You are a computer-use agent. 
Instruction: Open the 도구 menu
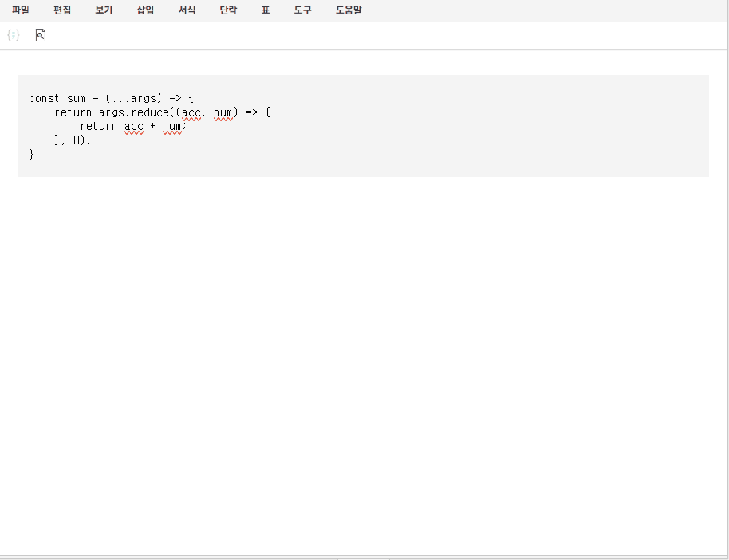(303, 10)
